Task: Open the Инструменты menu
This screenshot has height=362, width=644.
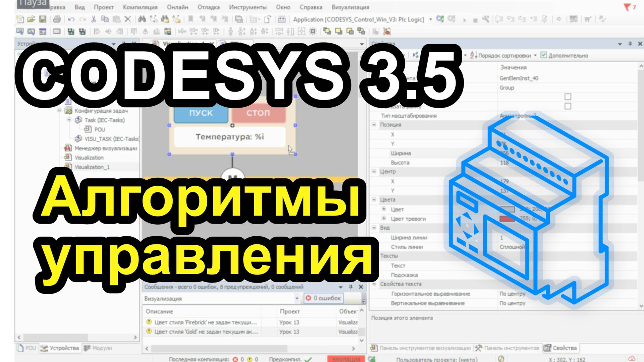Action: pos(248,7)
